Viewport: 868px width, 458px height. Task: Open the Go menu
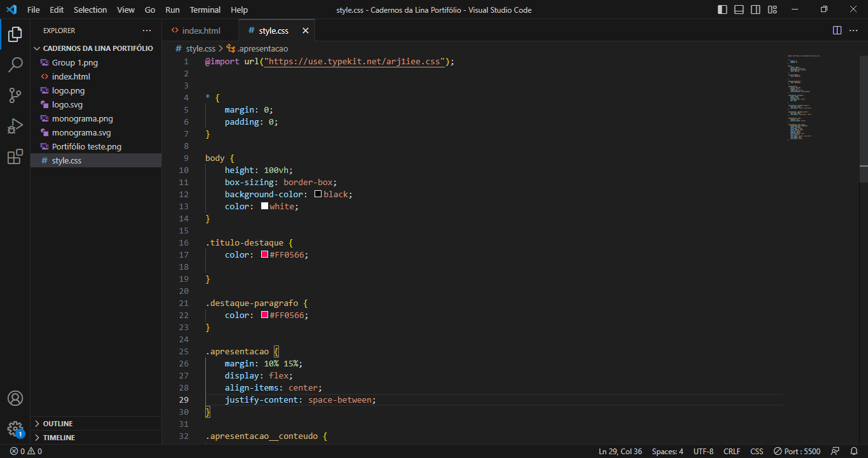point(150,10)
